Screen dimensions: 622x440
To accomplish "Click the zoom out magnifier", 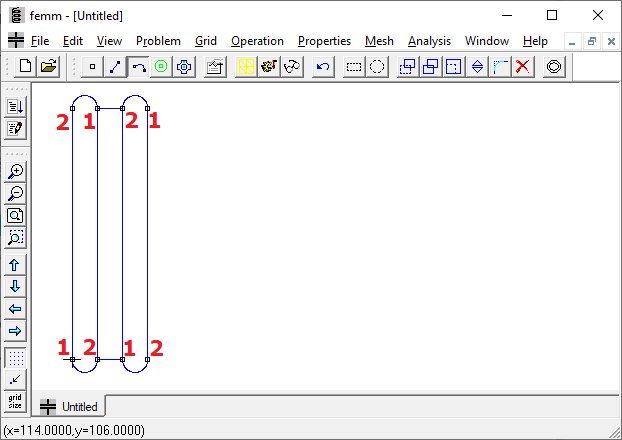I will [15, 193].
